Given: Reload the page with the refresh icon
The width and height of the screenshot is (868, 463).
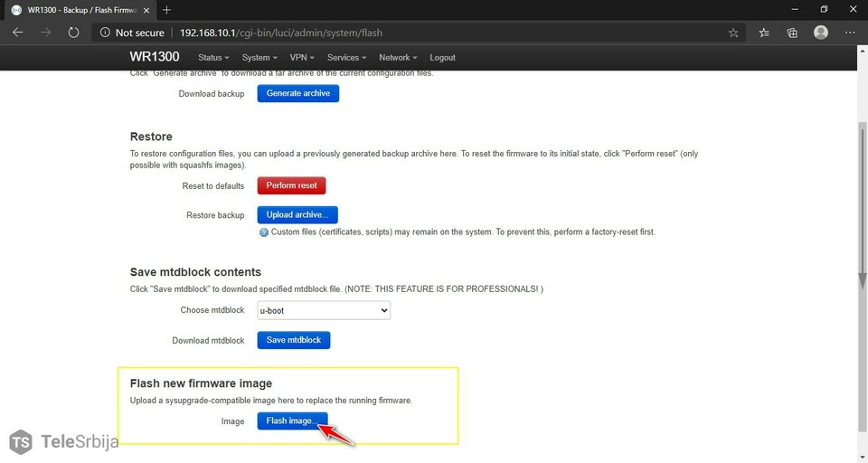Looking at the screenshot, I should coord(73,33).
